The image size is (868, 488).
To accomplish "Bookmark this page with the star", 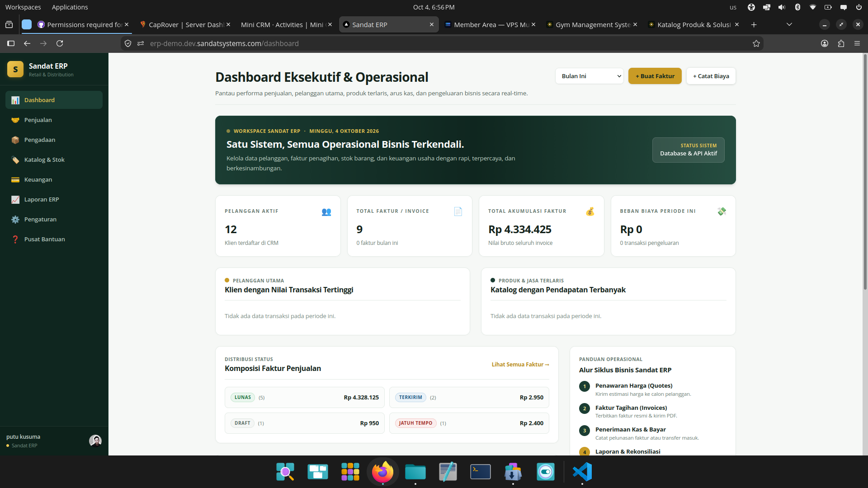I will click(756, 43).
